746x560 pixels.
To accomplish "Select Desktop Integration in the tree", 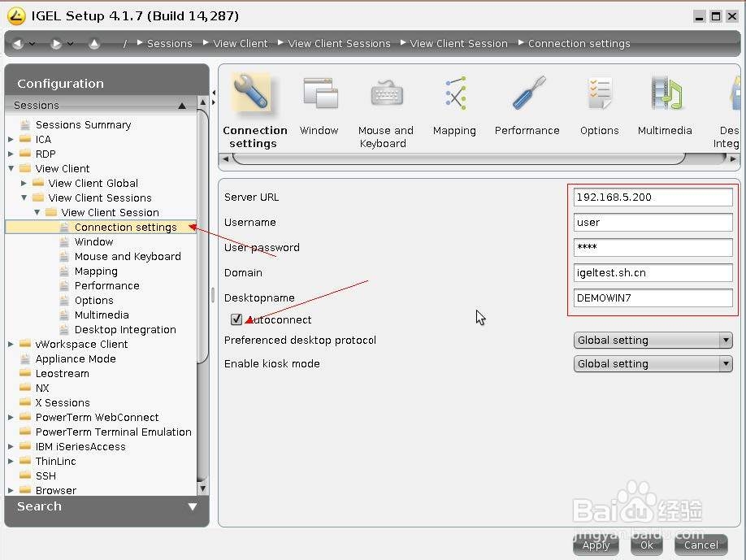I will (125, 330).
